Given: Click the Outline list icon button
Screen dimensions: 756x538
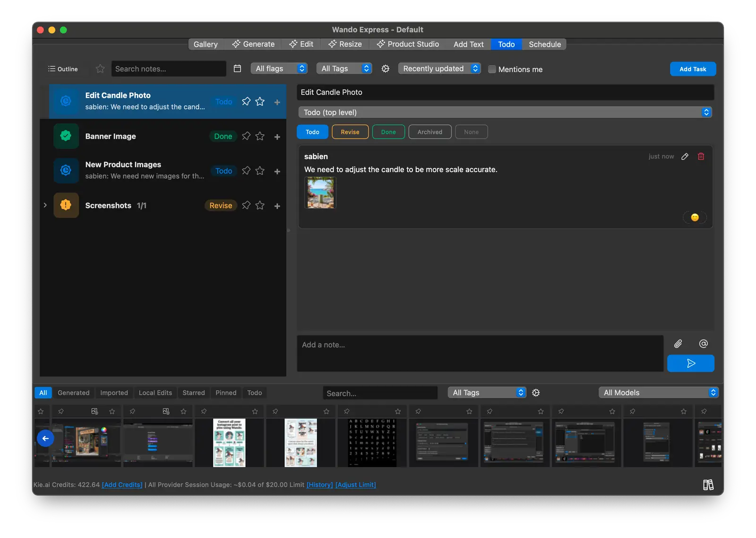Looking at the screenshot, I should (x=63, y=69).
